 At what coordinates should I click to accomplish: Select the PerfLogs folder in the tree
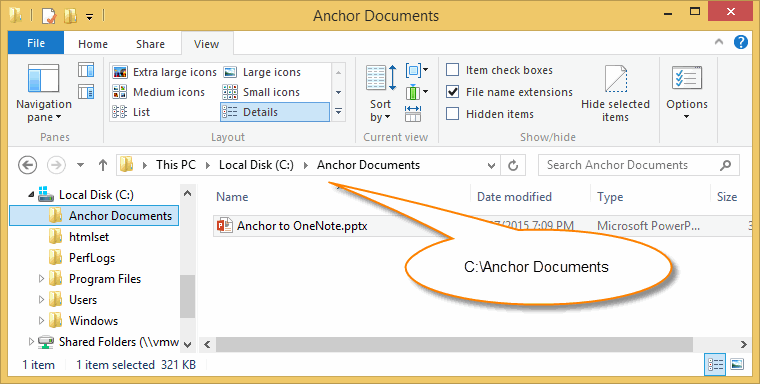pos(92,257)
